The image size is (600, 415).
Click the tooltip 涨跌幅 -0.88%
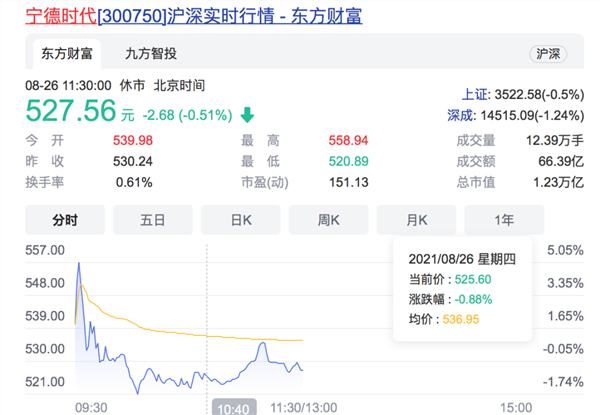tap(450, 299)
